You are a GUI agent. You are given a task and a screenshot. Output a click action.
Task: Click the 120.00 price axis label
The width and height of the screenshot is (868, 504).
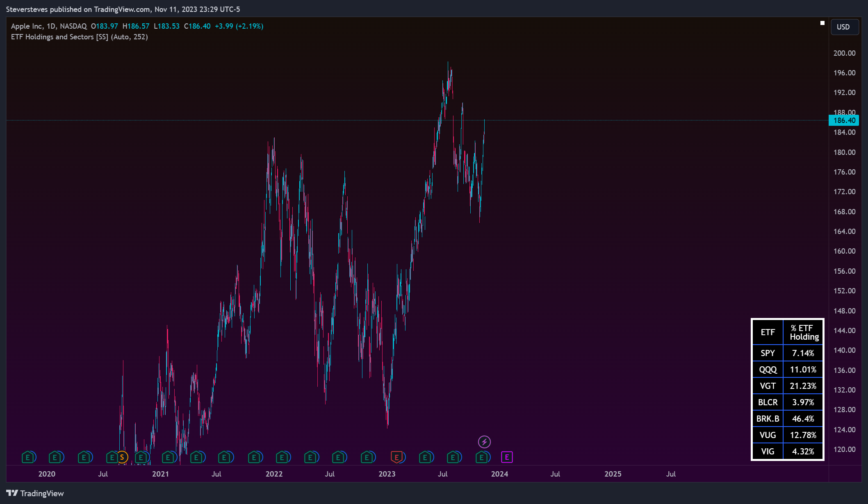[x=845, y=450]
